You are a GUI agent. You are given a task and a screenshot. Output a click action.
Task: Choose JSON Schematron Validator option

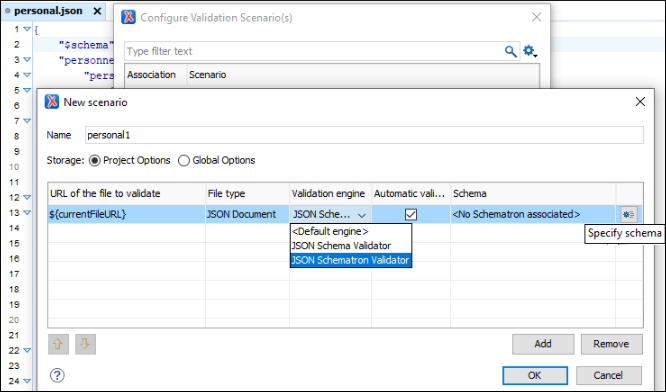[x=351, y=260]
